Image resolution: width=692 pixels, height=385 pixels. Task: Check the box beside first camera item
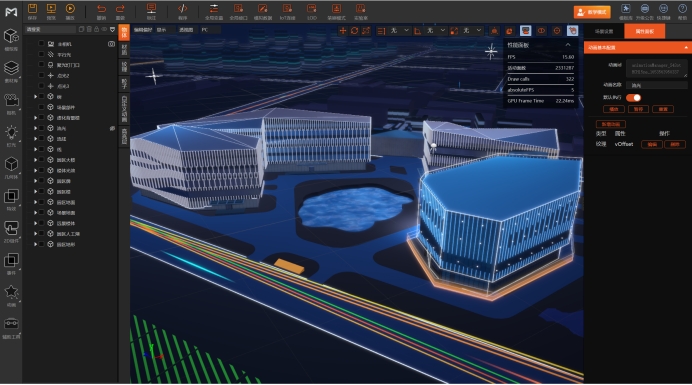pos(41,44)
